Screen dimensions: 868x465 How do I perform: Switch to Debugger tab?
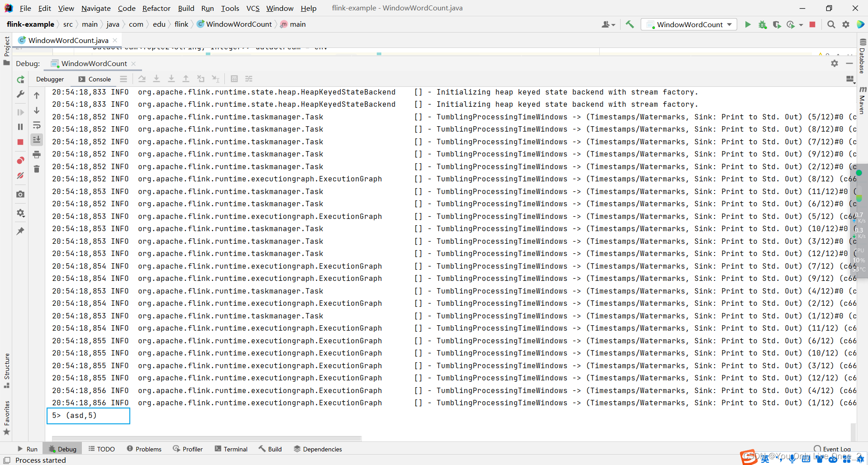[x=50, y=79]
